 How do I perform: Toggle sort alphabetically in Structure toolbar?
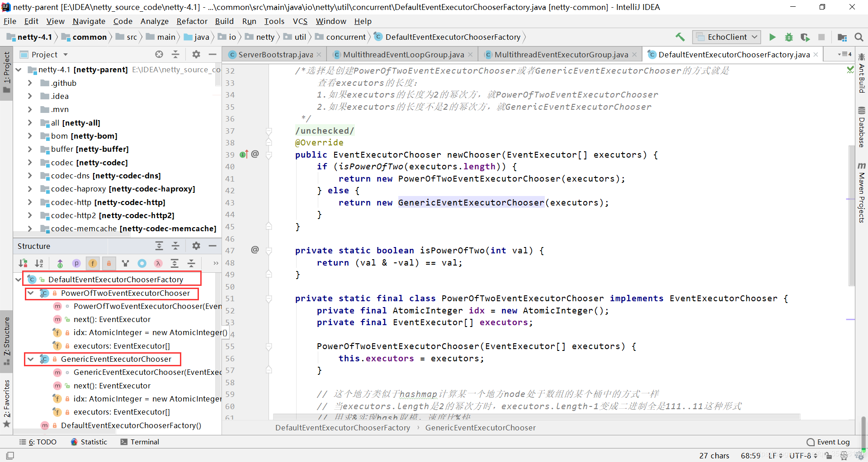39,263
